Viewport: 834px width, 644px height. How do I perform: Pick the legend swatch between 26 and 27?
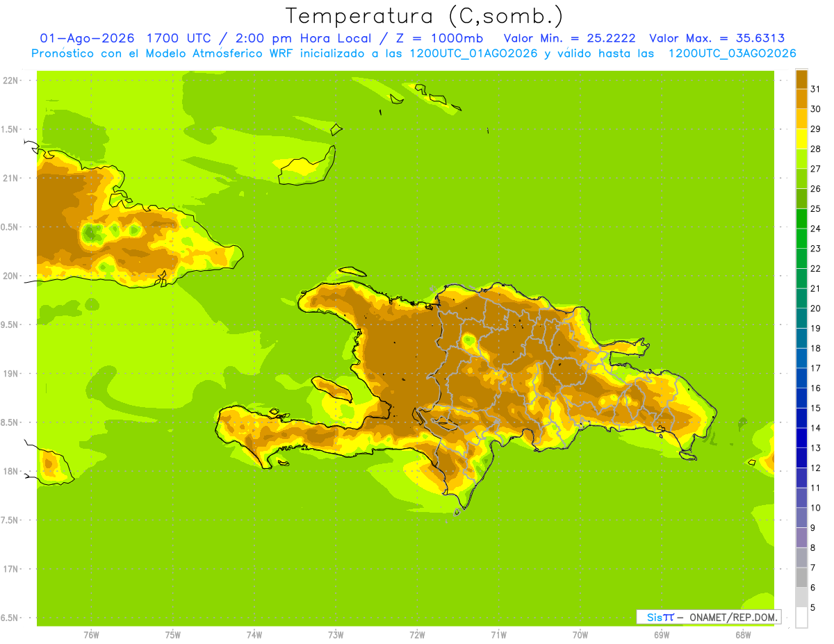(x=801, y=179)
